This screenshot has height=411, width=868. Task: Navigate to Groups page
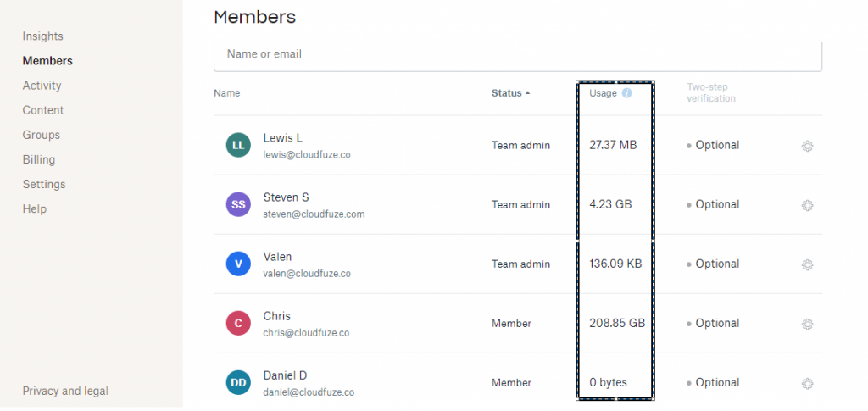point(41,135)
